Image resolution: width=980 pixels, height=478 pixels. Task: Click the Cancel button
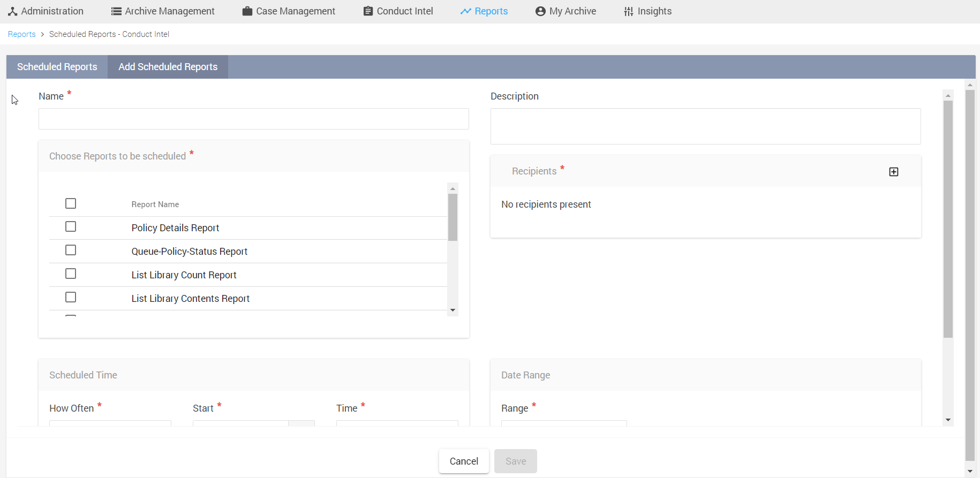pos(464,461)
